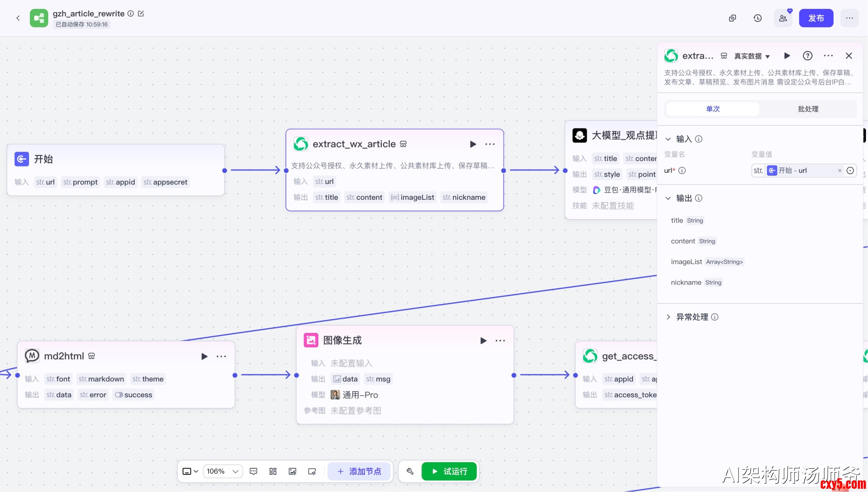Collapse the 输入 section in side panel
Screen dimensions: 868x492
click(x=668, y=139)
